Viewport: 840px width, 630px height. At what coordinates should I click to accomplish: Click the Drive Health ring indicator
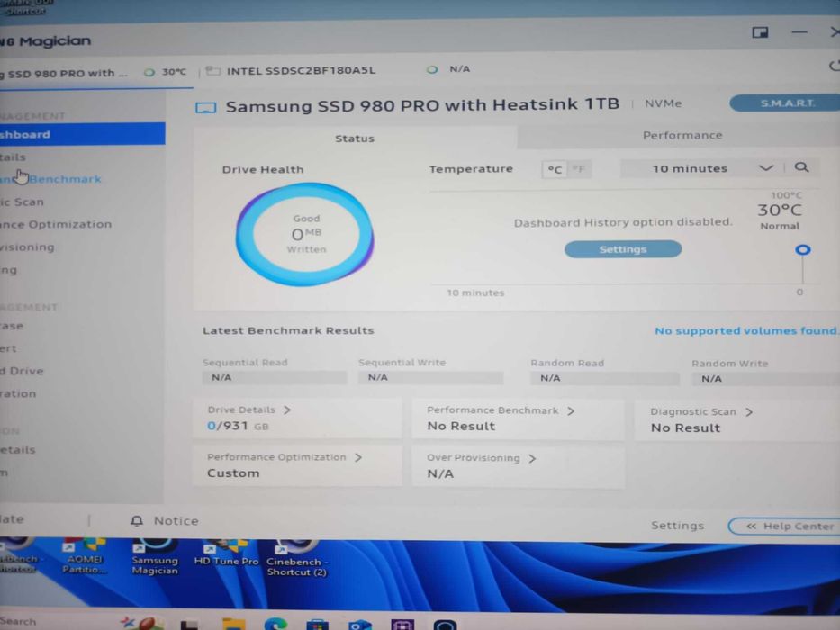click(x=305, y=234)
